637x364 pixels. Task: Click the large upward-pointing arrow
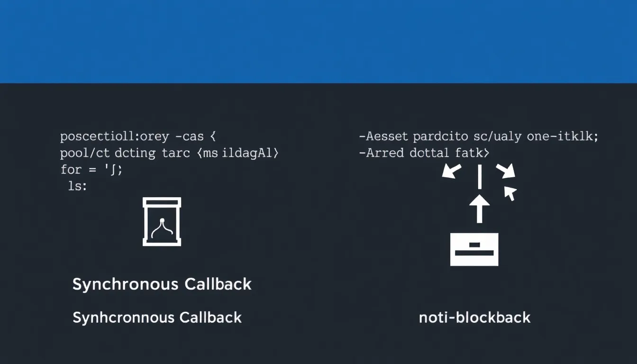coord(479,209)
